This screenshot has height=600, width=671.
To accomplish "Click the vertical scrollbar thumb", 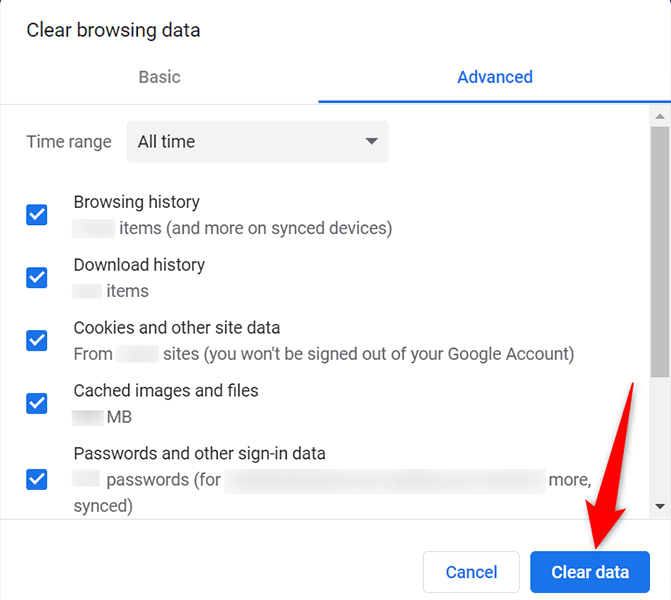I will click(x=659, y=250).
